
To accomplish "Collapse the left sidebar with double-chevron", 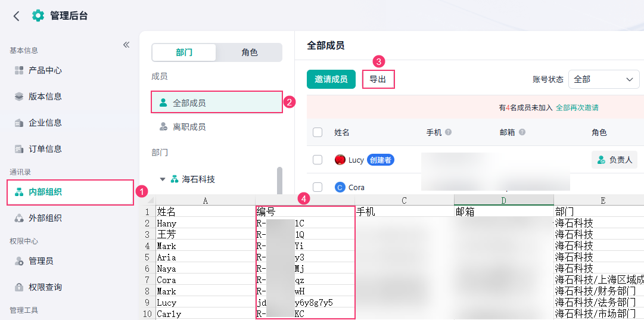I will 126,45.
